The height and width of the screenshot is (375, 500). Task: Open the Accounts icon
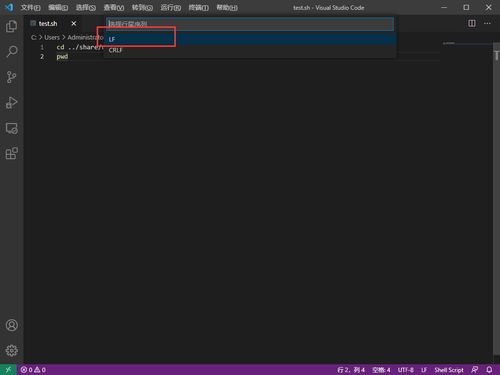coord(12,325)
